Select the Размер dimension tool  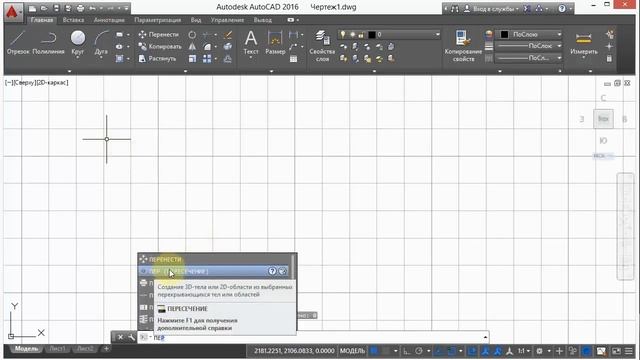[x=275, y=43]
